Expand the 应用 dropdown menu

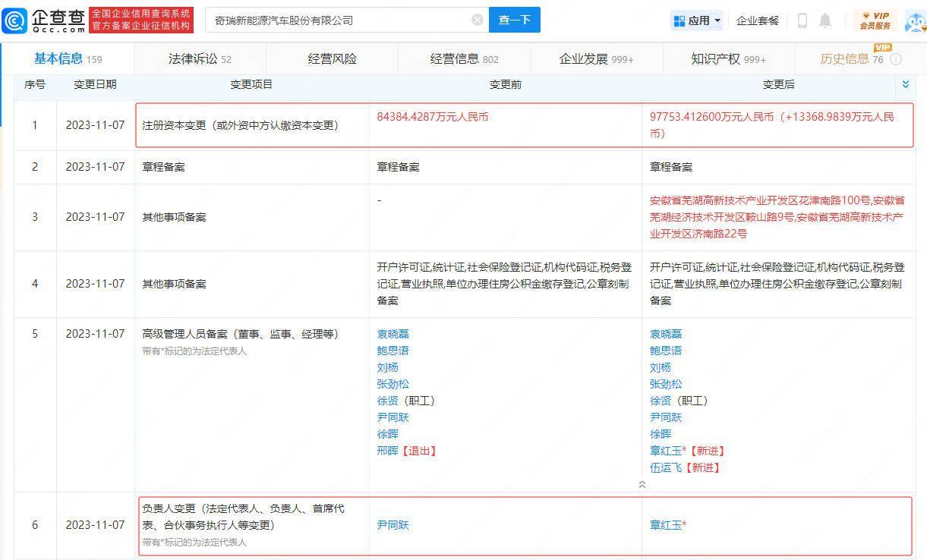click(x=696, y=20)
